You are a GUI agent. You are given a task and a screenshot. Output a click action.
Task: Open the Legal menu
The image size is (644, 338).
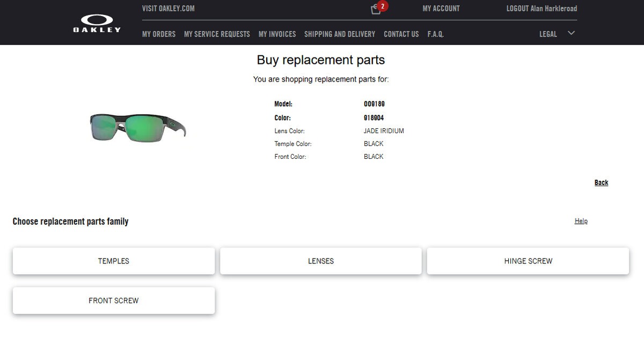point(548,34)
